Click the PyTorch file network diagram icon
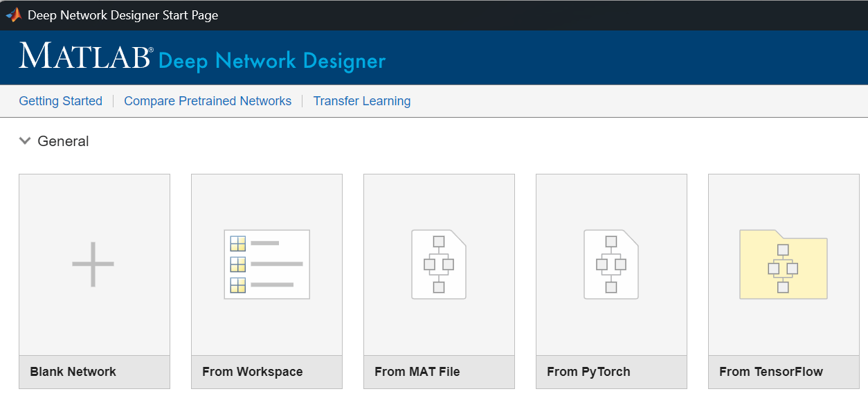 611,264
